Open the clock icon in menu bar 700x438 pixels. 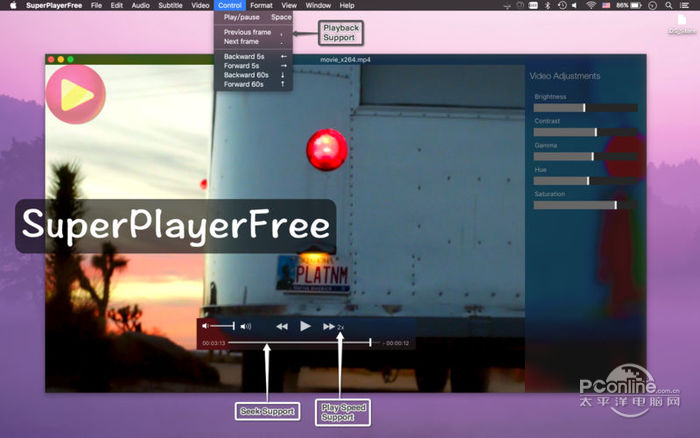653,5
